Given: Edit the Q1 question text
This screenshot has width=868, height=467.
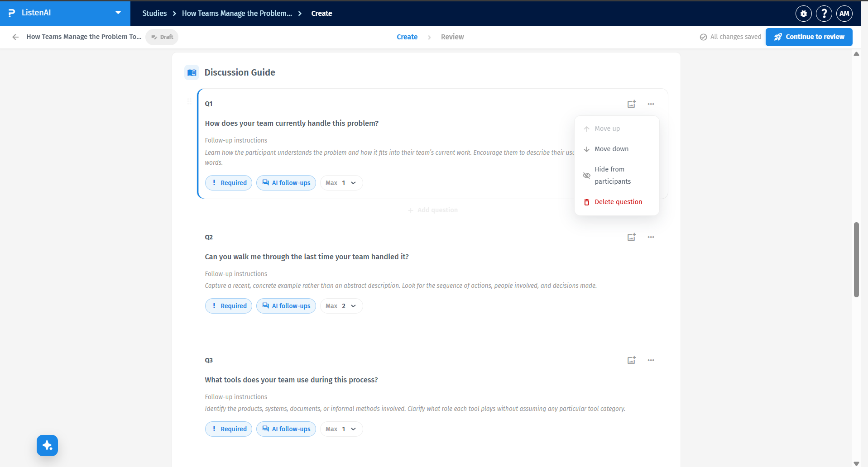Looking at the screenshot, I should [292, 124].
